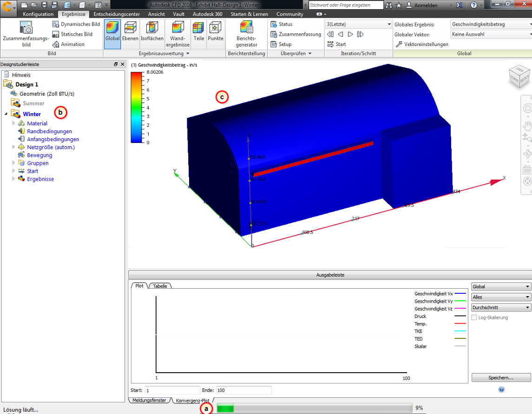This screenshot has height=414, width=532.
Task: Jump to first iteration step
Action: click(x=330, y=34)
